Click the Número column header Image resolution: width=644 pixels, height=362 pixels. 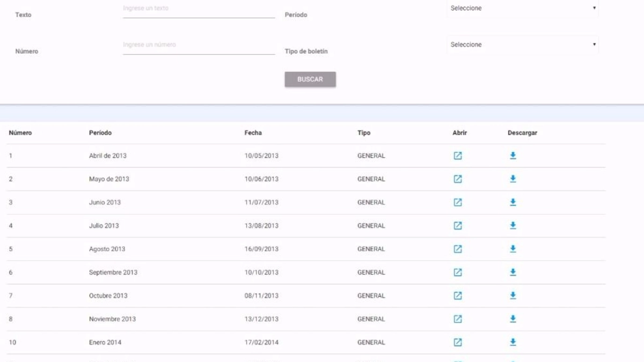pos(20,133)
